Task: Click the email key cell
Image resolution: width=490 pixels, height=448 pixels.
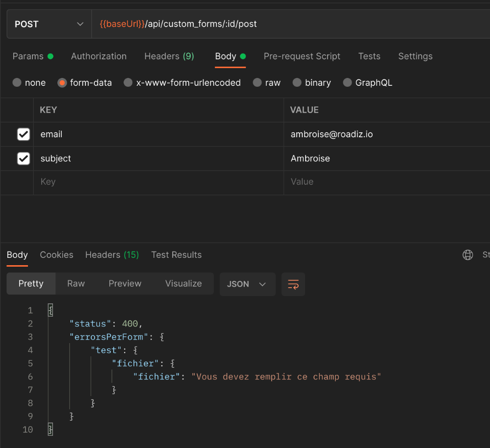Action: [158, 134]
